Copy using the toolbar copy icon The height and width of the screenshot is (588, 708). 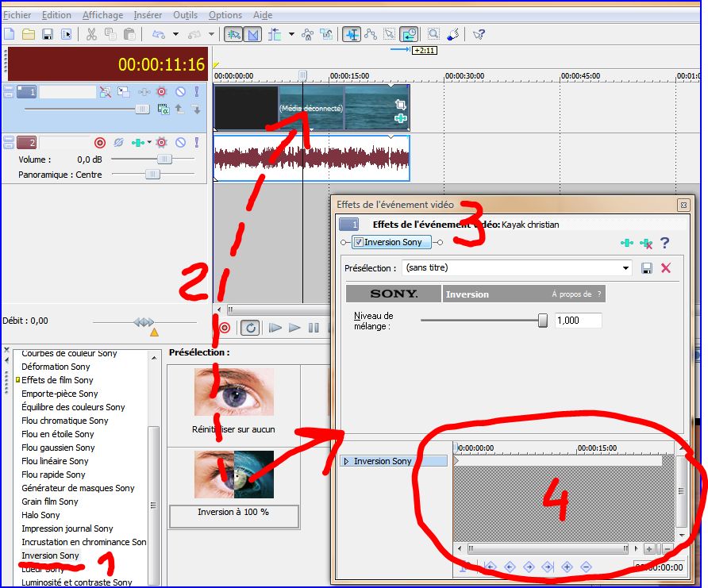tap(110, 34)
